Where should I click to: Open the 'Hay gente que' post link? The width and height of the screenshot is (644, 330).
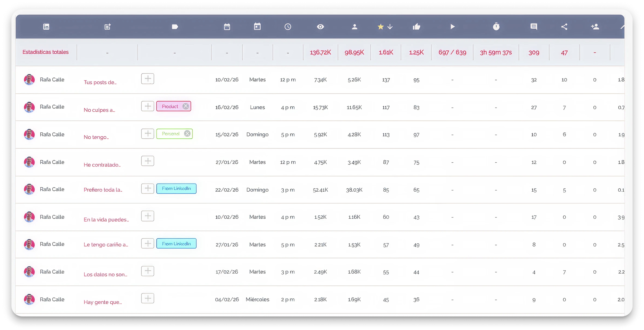[x=102, y=302]
